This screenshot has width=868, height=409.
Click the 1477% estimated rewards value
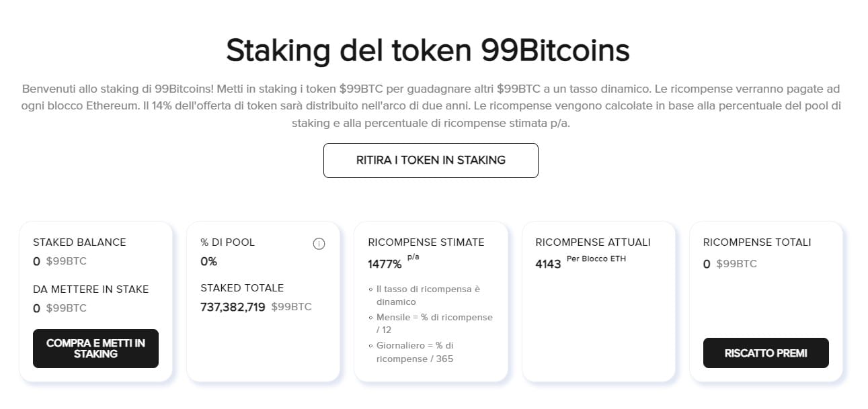pos(385,265)
